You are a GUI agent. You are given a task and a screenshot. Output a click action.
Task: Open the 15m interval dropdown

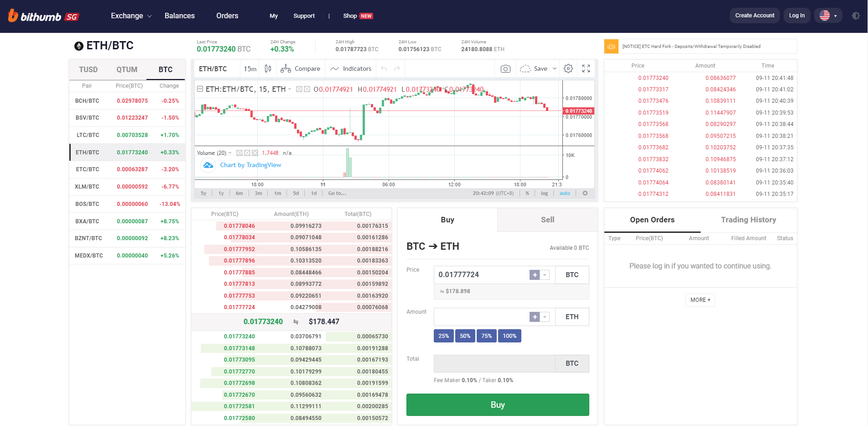(x=249, y=69)
